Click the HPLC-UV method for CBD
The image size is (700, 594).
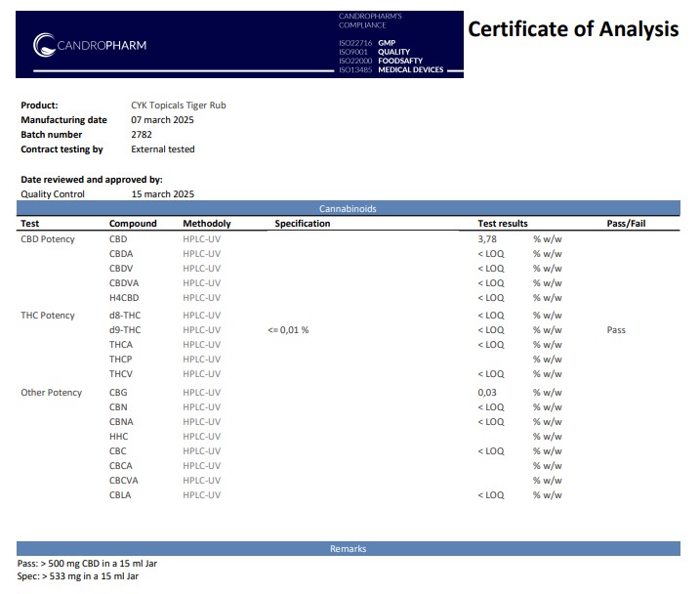pyautogui.click(x=202, y=239)
